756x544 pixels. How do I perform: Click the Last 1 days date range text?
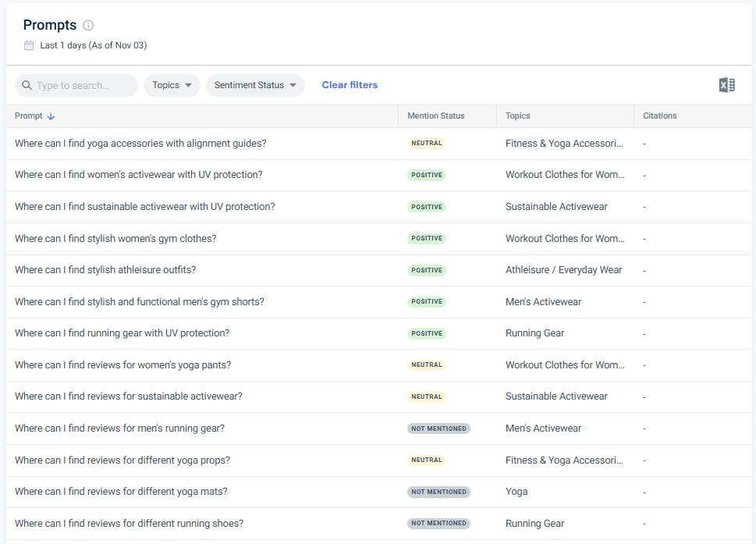click(x=93, y=44)
